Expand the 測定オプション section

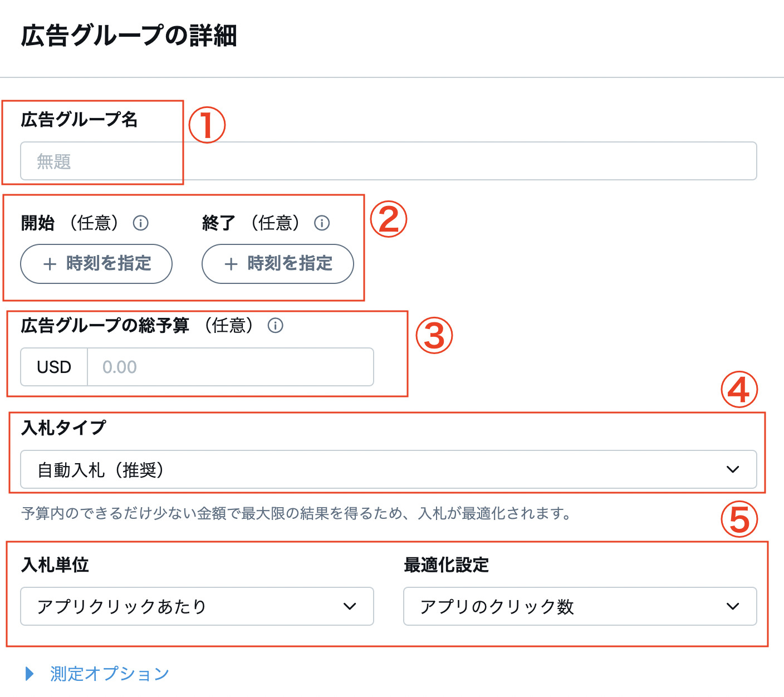coord(109,674)
